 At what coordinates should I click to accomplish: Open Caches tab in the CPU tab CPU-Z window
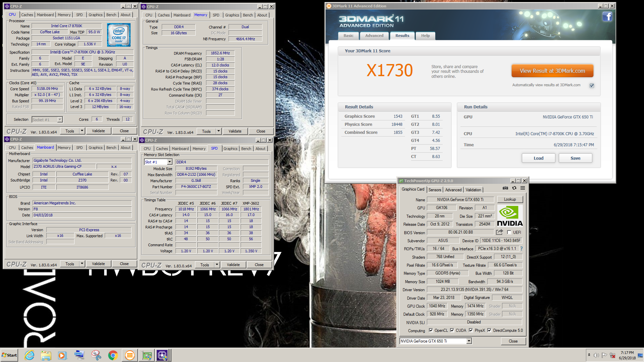[x=27, y=15]
